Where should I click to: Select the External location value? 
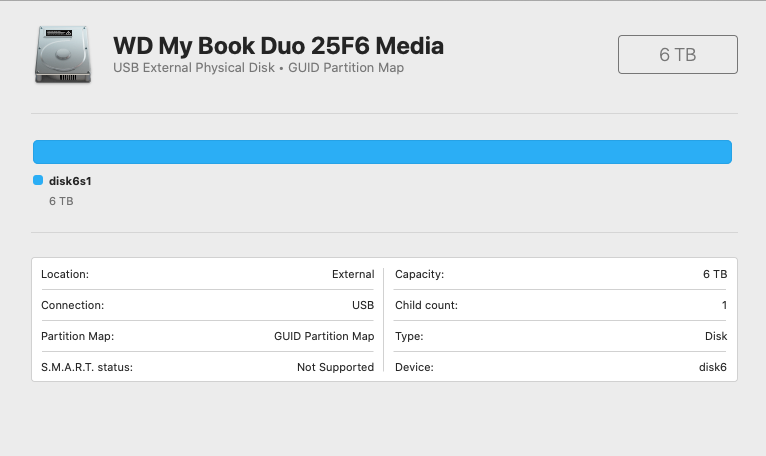click(x=353, y=274)
